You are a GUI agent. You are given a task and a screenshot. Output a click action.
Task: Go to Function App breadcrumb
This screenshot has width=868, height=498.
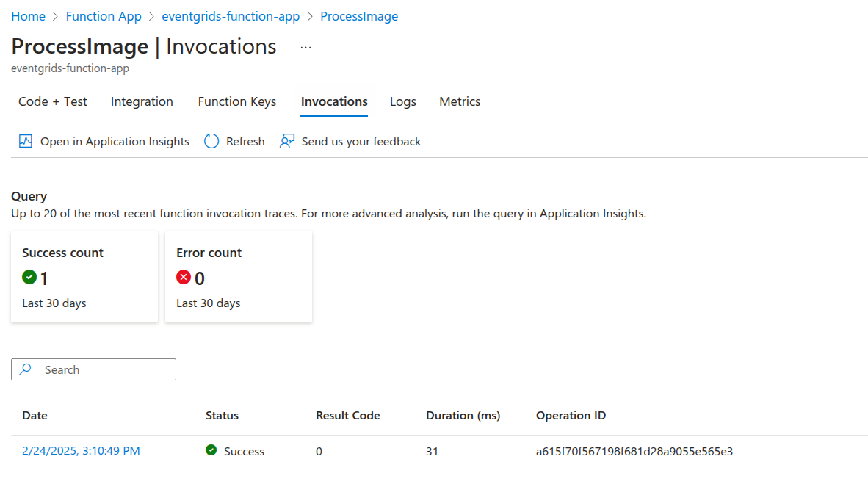pyautogui.click(x=104, y=16)
